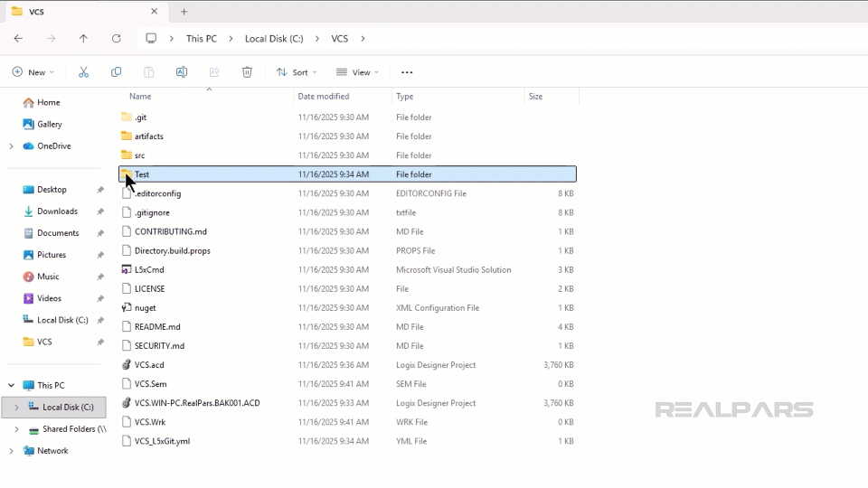Expand the Local Disk (C:) tree node
868x488 pixels.
coord(16,408)
